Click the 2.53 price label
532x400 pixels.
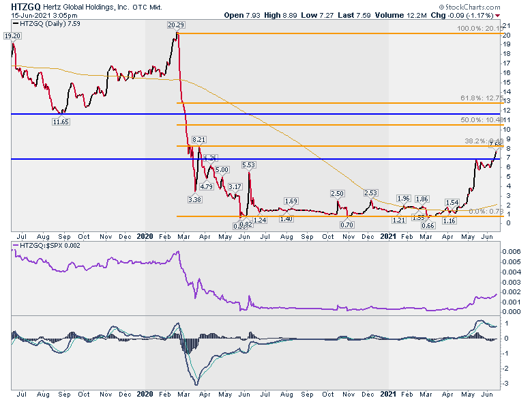370,193
